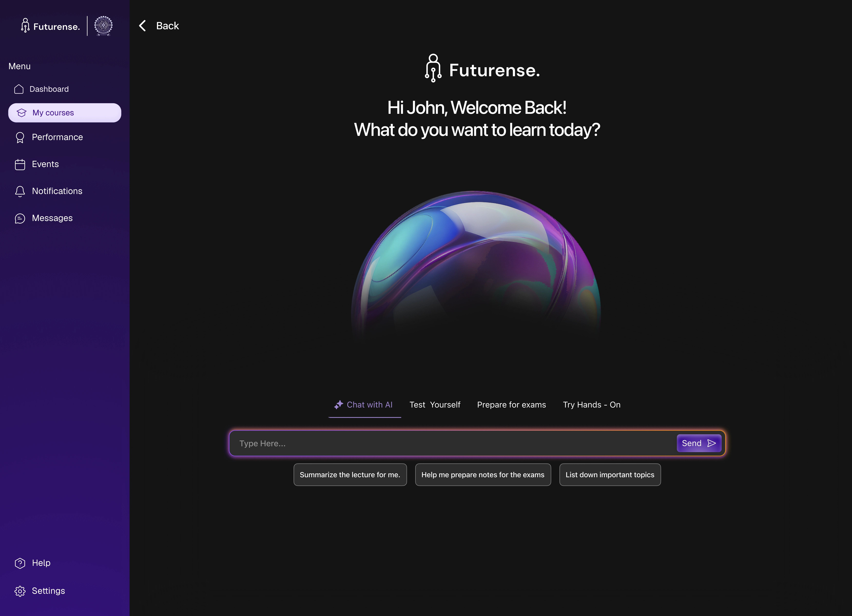The image size is (852, 616).
Task: Click the Help question mark icon
Action: (x=20, y=563)
